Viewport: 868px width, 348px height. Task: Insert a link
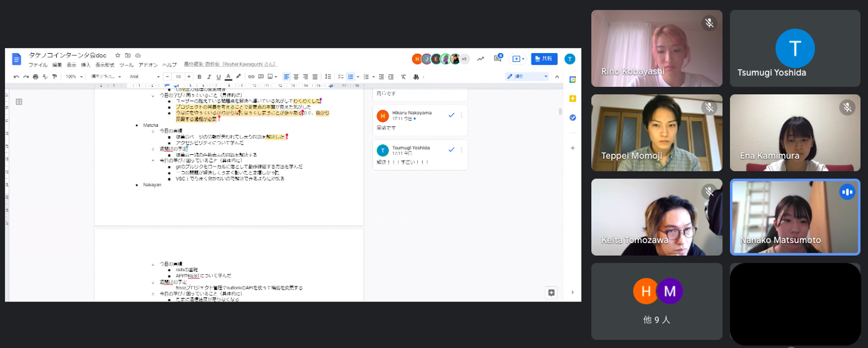(251, 77)
